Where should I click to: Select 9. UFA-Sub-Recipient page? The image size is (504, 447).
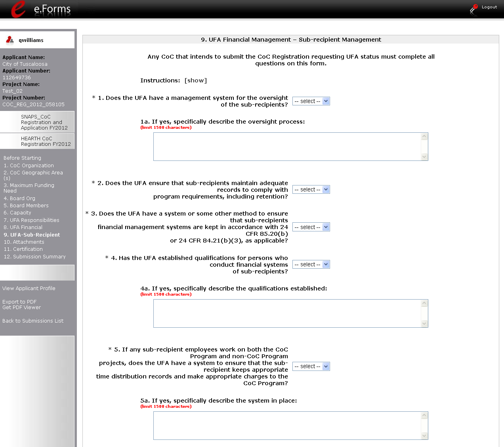point(32,235)
